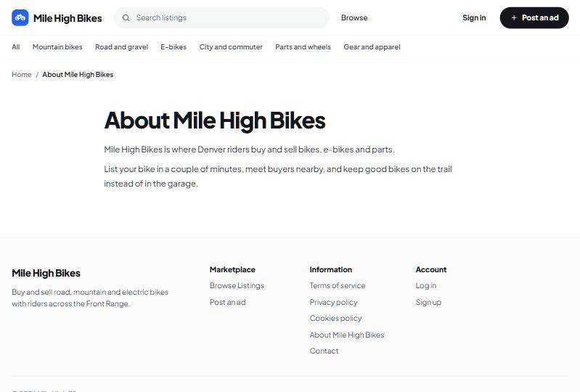Select the Gear and apparel category
580x392 pixels.
click(x=372, y=47)
